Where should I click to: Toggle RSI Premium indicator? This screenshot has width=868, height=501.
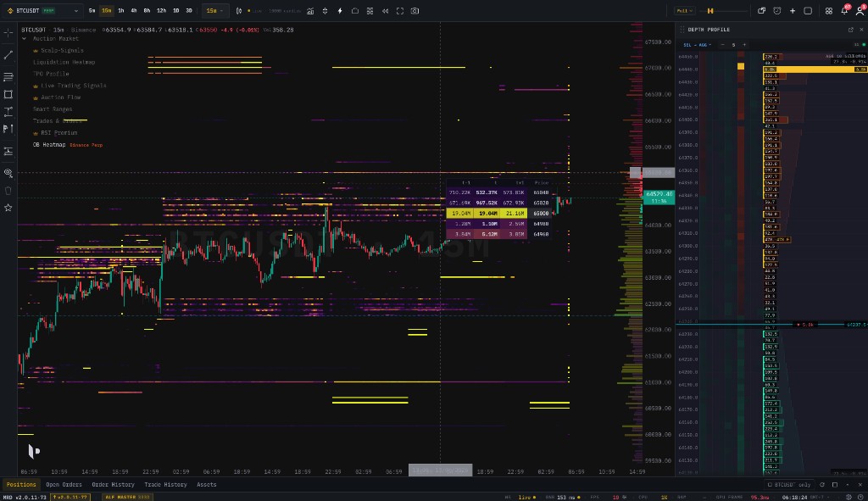tap(58, 133)
